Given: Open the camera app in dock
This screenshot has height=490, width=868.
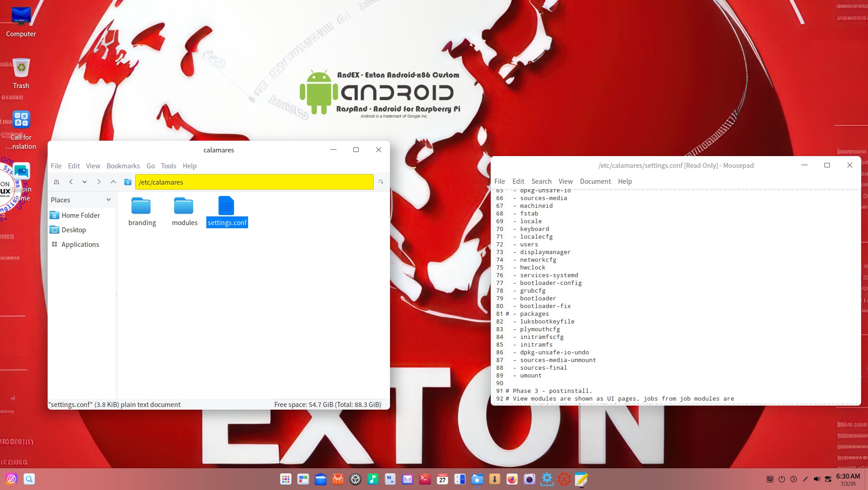Looking at the screenshot, I should coord(529,479).
